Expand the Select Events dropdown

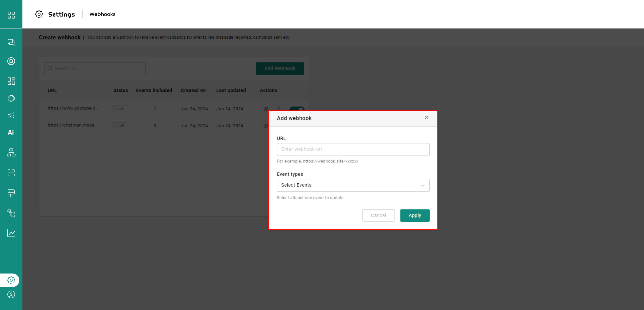[x=353, y=185]
